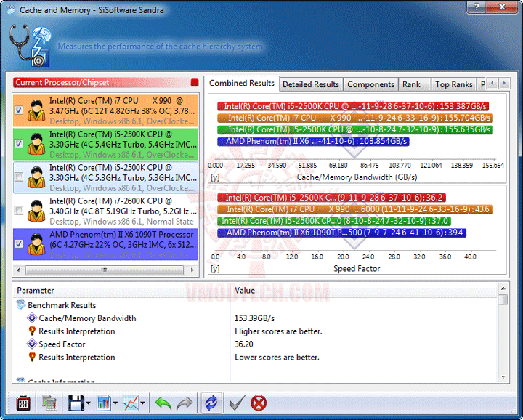Open the Rank tab
Screen dimensions: 523x420
(414, 84)
